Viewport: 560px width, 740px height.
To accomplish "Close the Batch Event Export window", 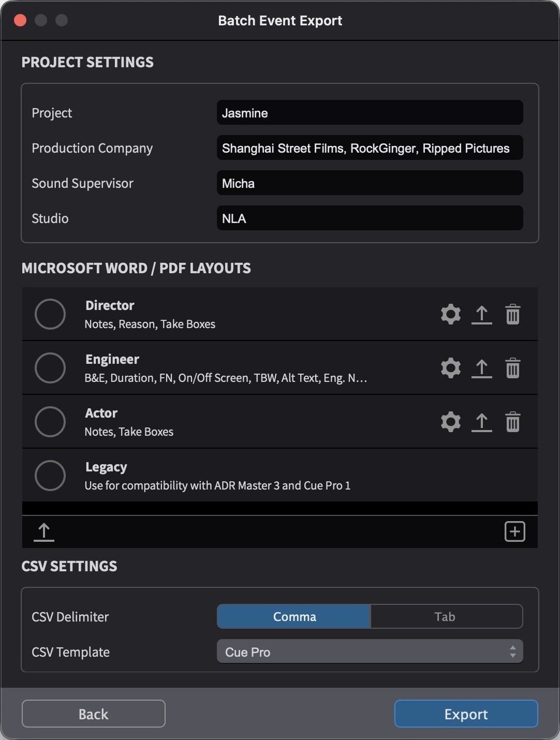I will 20,20.
